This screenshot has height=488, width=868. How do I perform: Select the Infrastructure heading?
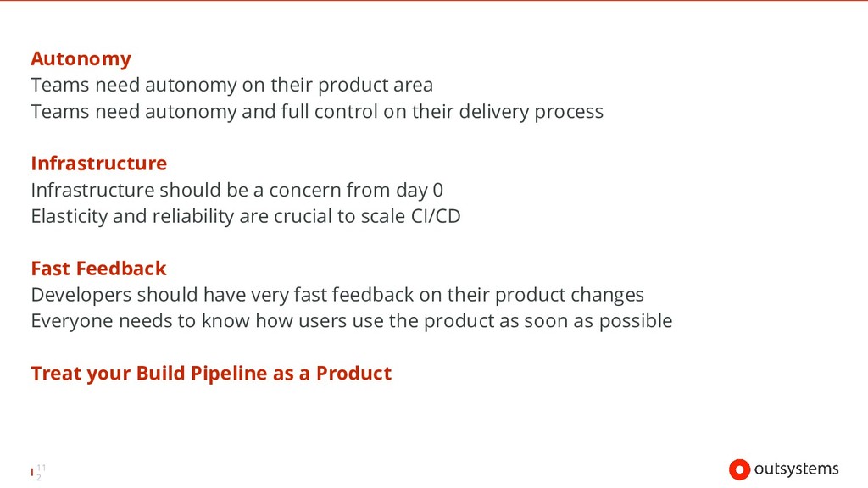(x=98, y=164)
